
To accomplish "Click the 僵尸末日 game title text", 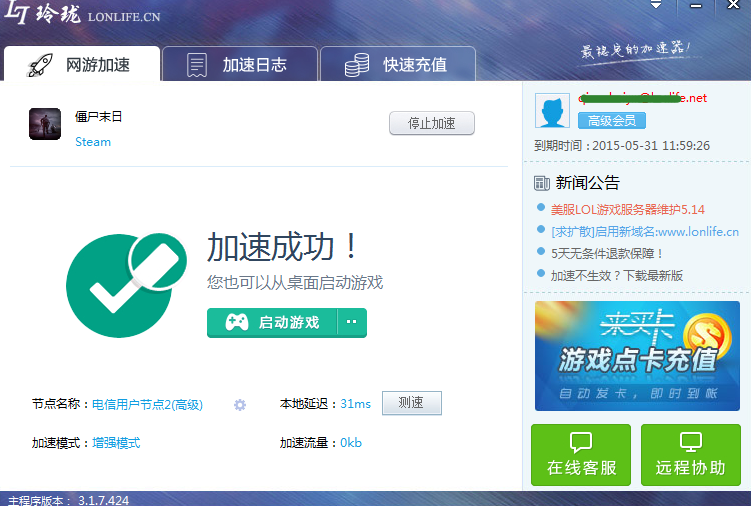I will 99,116.
